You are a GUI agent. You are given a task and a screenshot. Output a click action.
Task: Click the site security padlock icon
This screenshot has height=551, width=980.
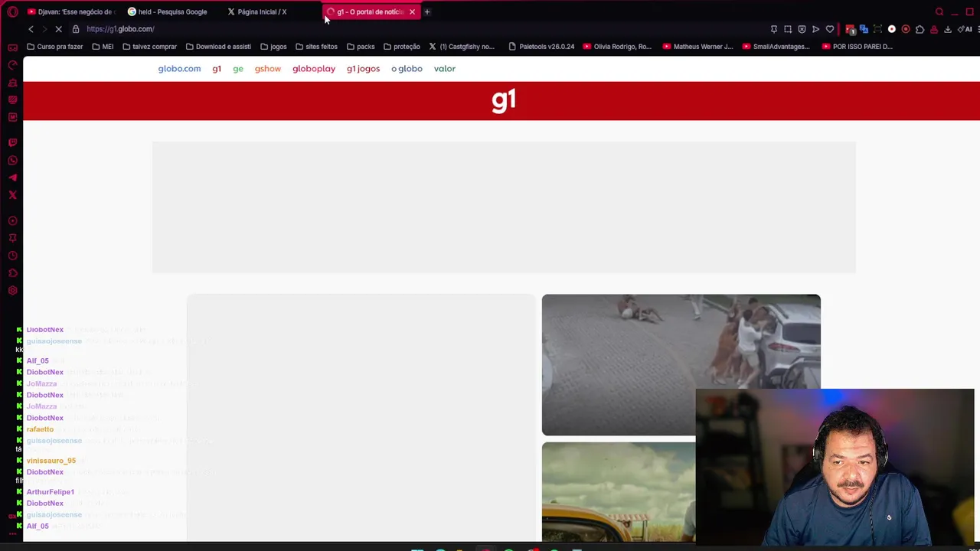pos(76,29)
